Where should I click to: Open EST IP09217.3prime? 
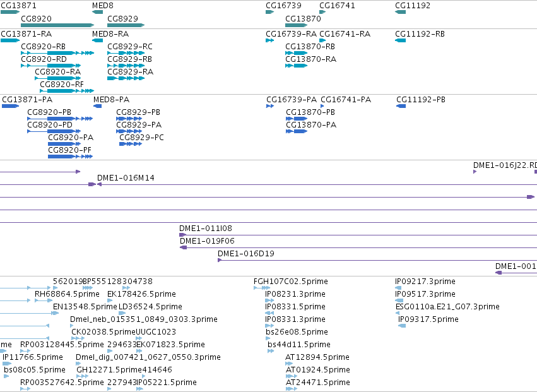coord(425,282)
